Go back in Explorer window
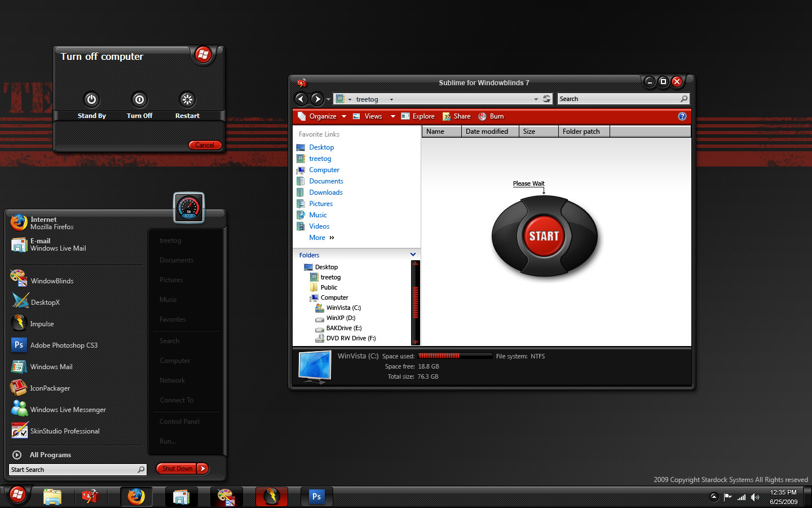Screen dimensions: 812x508 [x=301, y=99]
